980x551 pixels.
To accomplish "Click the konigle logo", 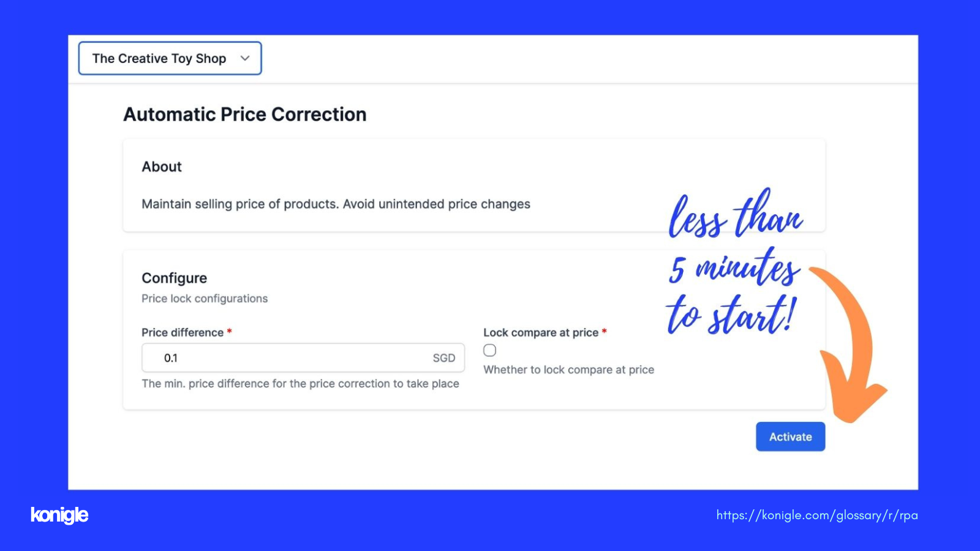I will click(59, 515).
